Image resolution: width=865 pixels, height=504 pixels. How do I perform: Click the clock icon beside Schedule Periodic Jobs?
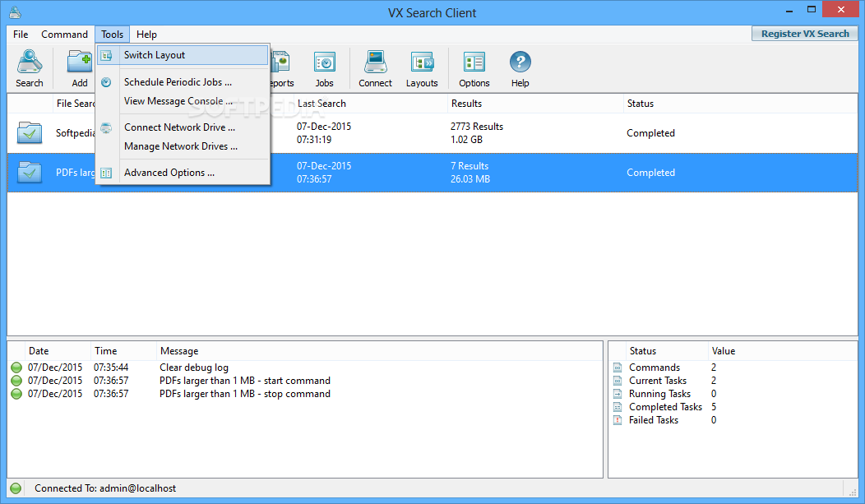tap(106, 82)
